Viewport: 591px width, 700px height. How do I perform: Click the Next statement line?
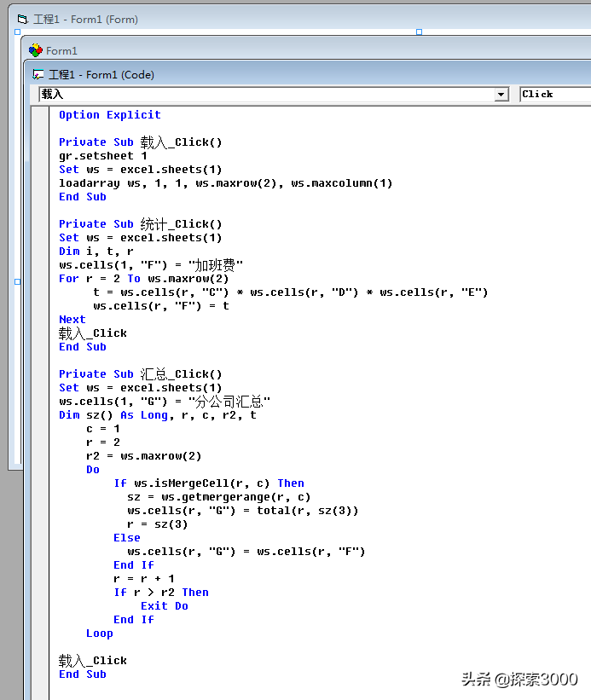[72, 320]
